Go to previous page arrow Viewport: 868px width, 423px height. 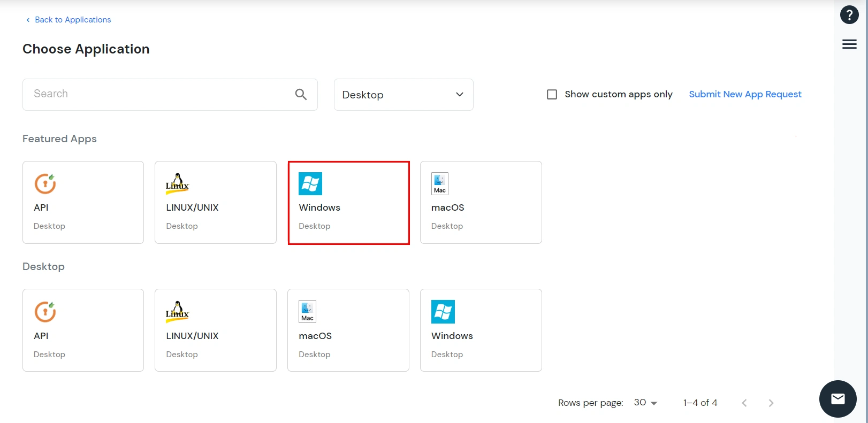744,403
